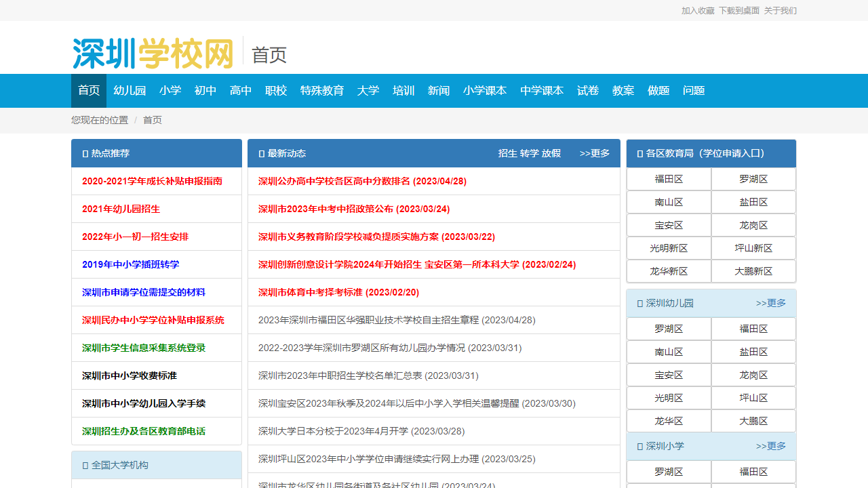
Task: Open 深圳市2023年中考中招政策公布 news item
Action: [x=354, y=209]
